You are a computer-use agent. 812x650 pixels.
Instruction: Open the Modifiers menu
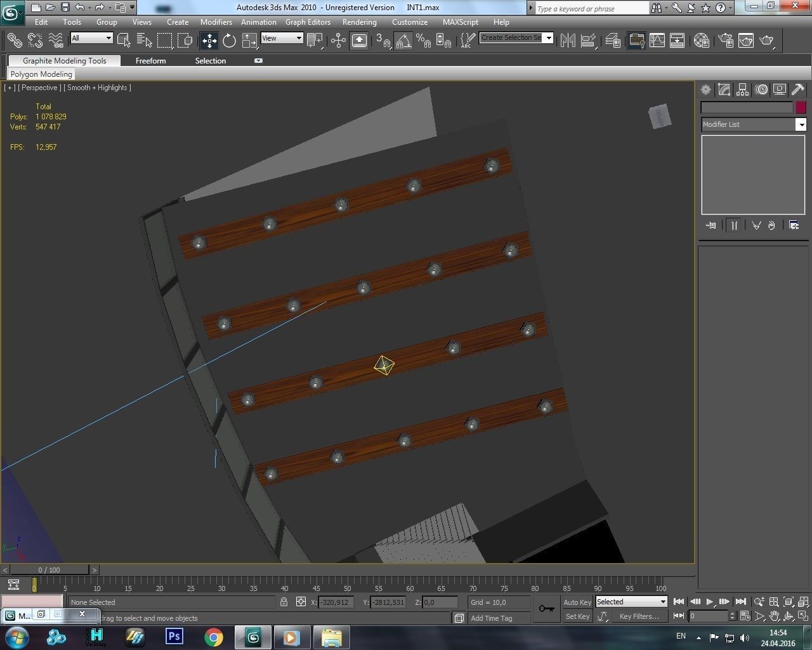click(x=216, y=22)
